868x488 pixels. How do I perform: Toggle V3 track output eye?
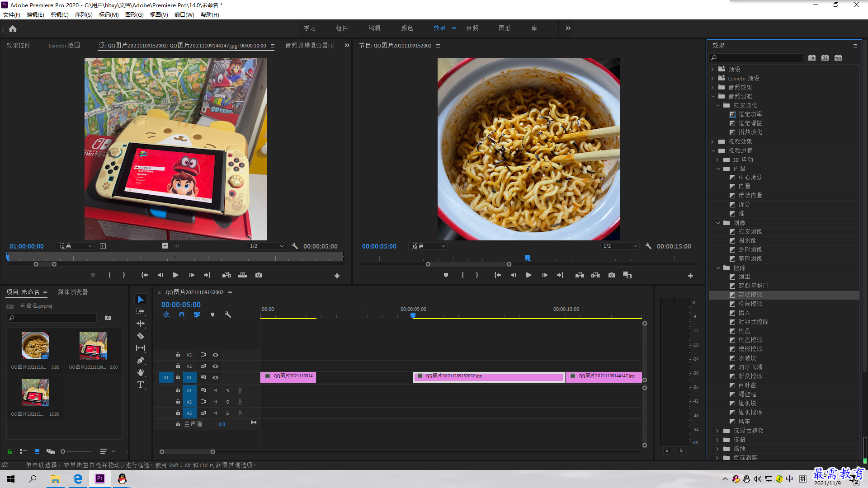coord(216,355)
